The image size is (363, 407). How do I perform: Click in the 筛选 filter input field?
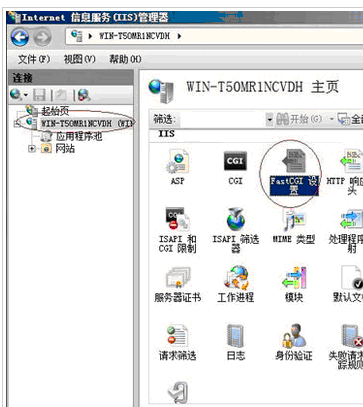click(x=223, y=119)
